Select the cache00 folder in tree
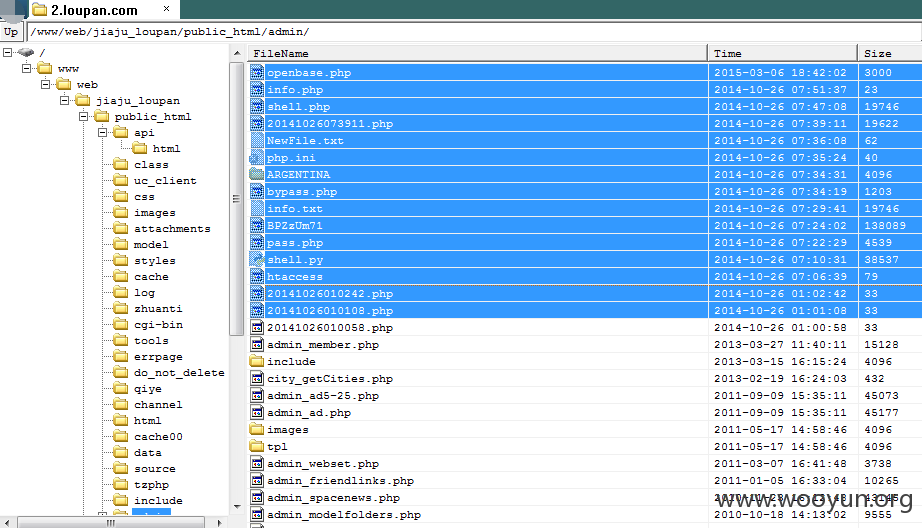The image size is (922, 528). point(158,436)
